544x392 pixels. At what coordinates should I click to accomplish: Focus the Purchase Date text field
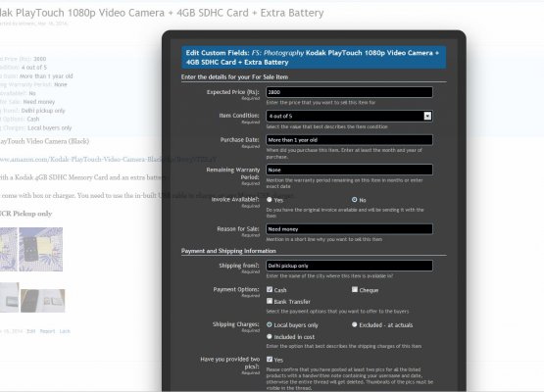pyautogui.click(x=349, y=140)
